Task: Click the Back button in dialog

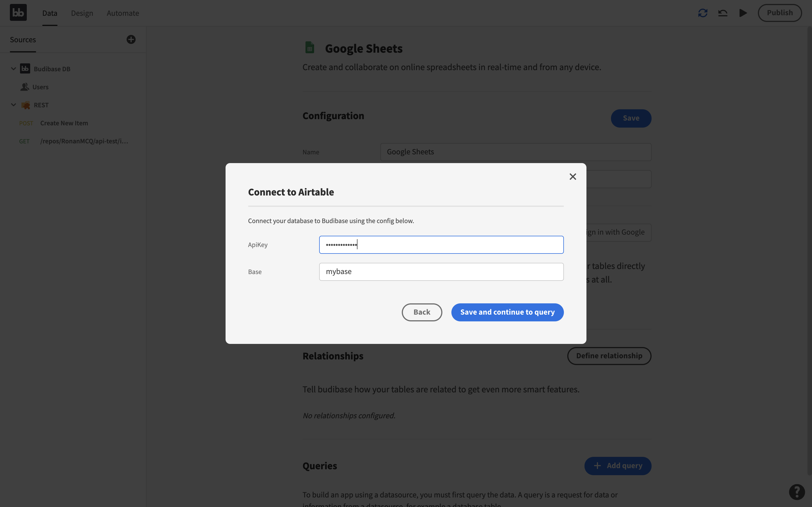Action: pyautogui.click(x=422, y=312)
